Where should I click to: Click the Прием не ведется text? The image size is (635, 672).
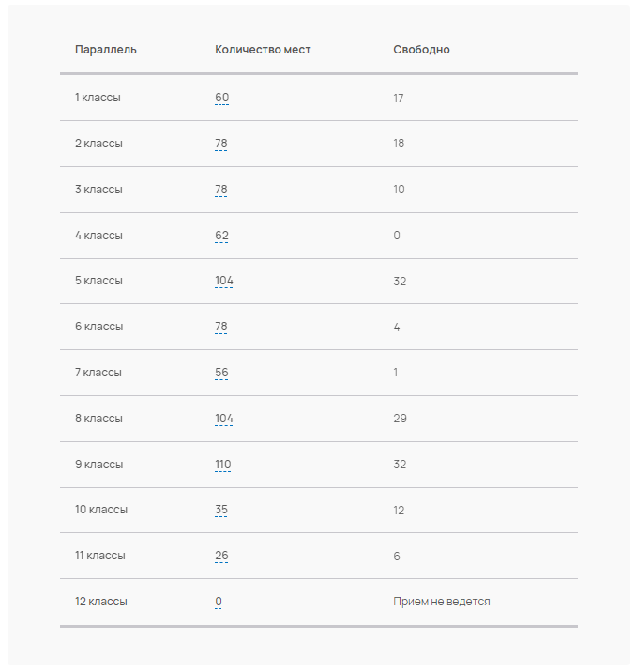[442, 602]
